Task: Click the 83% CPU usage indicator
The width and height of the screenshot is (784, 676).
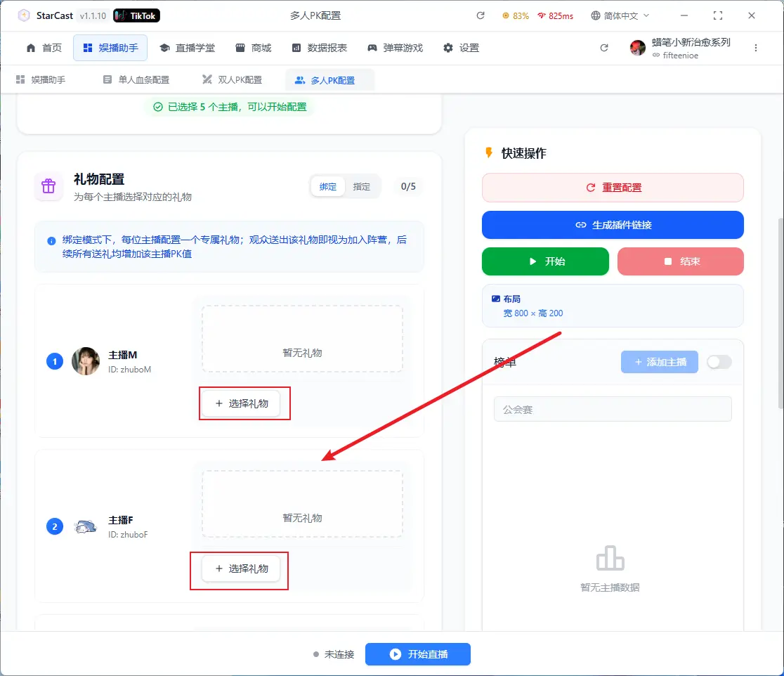Action: (x=516, y=15)
